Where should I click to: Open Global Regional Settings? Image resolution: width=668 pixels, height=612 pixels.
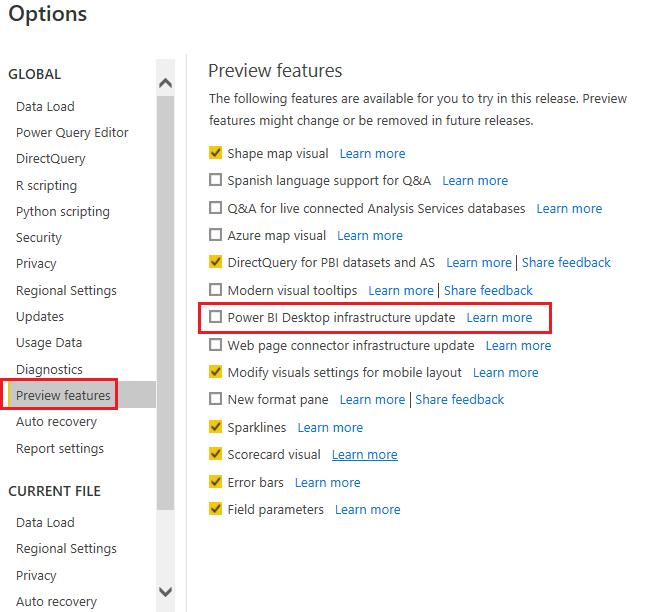click(66, 290)
